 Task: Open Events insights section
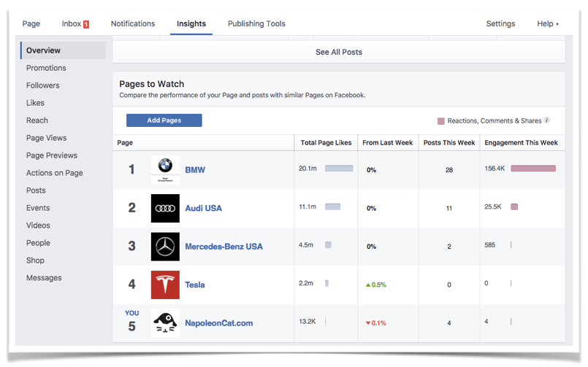pos(38,208)
